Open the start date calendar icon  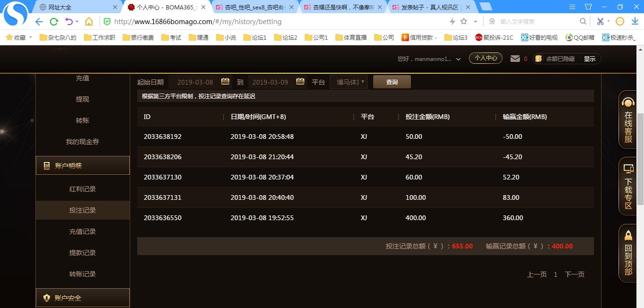coord(225,82)
